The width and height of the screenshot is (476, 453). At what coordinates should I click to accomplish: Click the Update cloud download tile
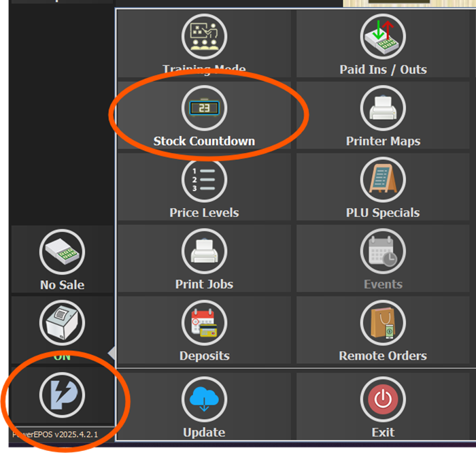(204, 406)
